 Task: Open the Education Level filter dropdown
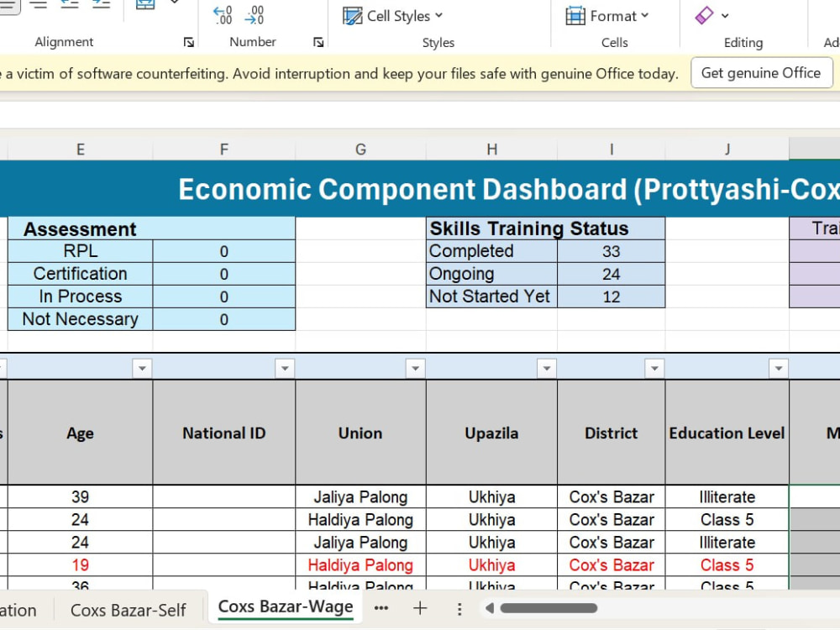(779, 368)
